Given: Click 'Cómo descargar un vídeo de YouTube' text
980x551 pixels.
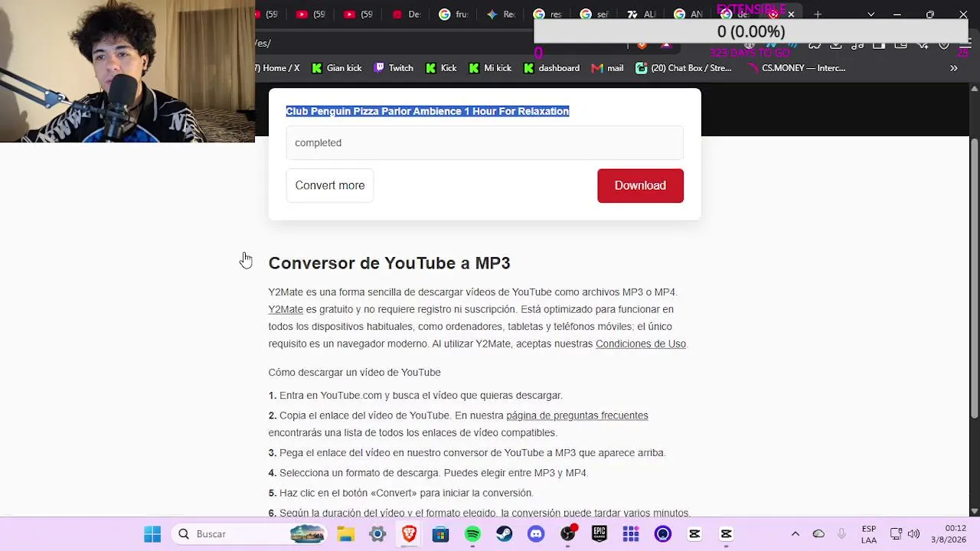Looking at the screenshot, I should [354, 373].
